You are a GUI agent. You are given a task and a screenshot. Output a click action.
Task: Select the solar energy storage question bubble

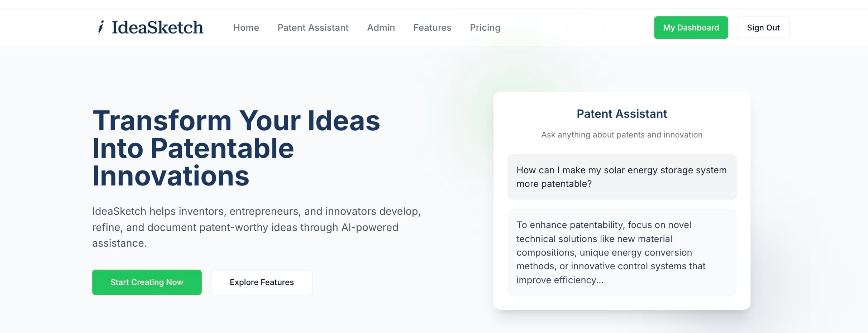621,177
